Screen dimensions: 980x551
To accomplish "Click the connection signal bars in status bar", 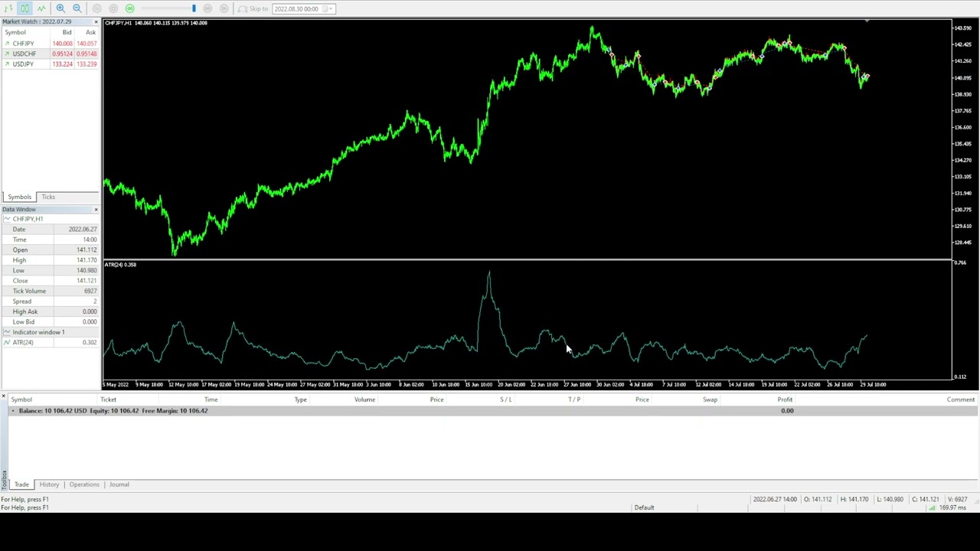I will (933, 507).
